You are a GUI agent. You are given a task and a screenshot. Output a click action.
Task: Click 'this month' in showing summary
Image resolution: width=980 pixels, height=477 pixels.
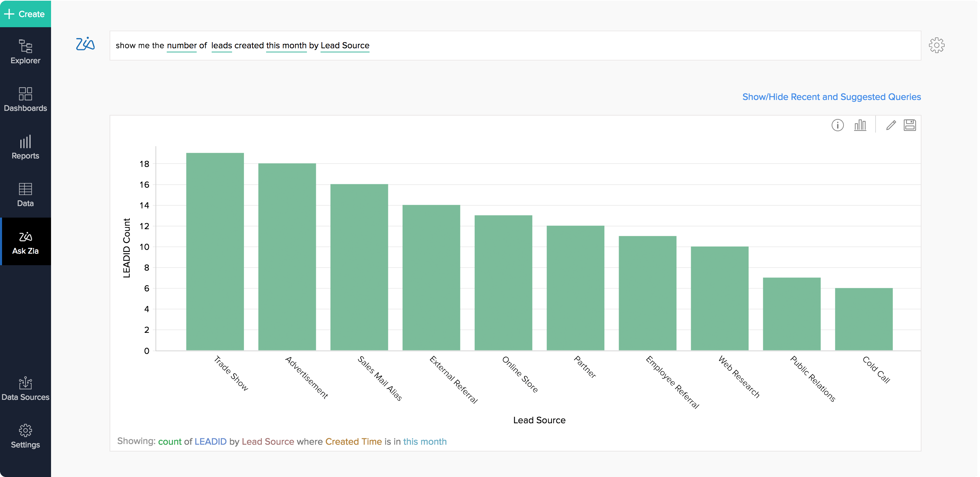point(425,441)
